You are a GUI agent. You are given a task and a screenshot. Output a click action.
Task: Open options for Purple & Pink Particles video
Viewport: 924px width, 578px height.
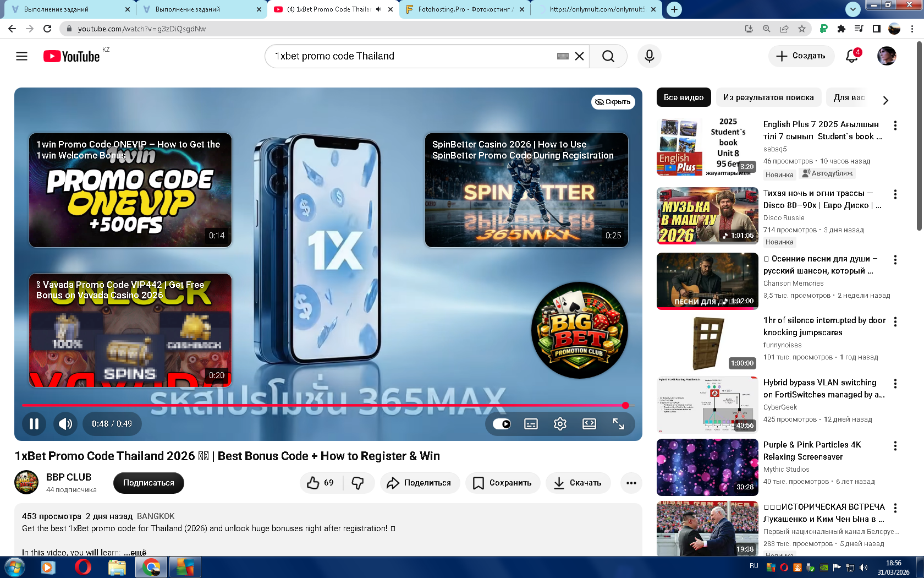point(895,446)
